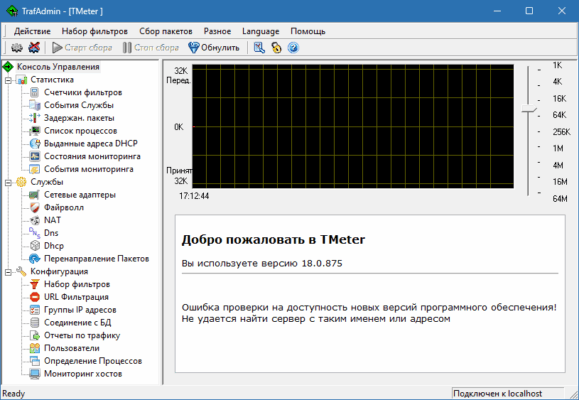Click the Счетчики фильтров icon

pos(34,92)
